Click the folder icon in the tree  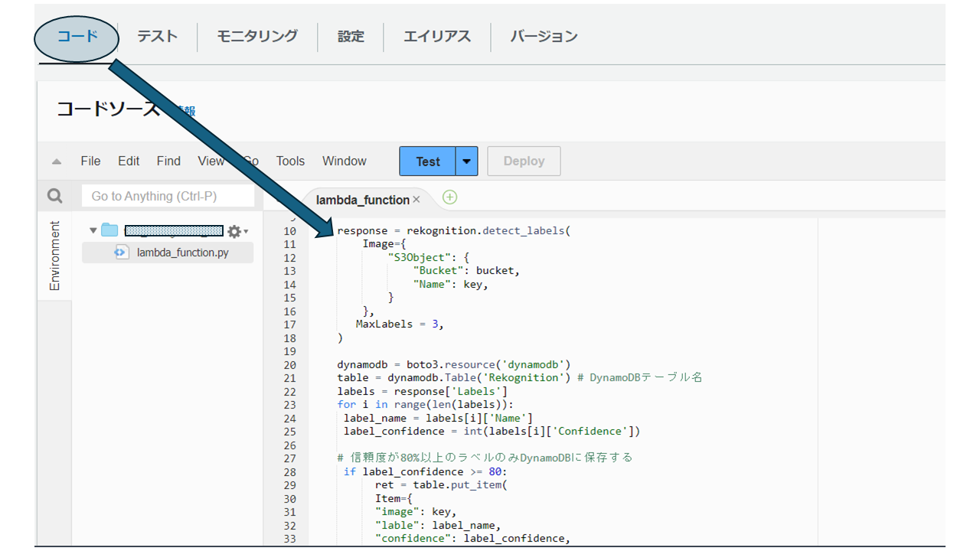109,230
